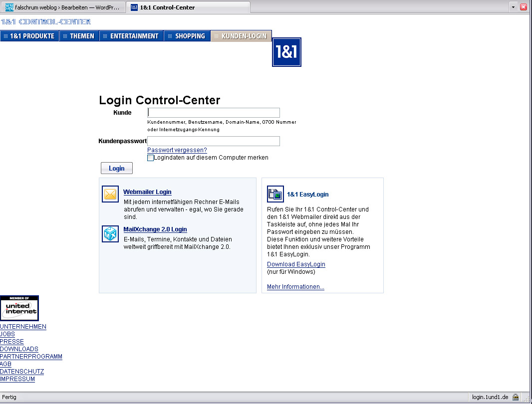Image resolution: width=532 pixels, height=404 pixels.
Task: Click the United Internet member logo
Action: [19, 308]
